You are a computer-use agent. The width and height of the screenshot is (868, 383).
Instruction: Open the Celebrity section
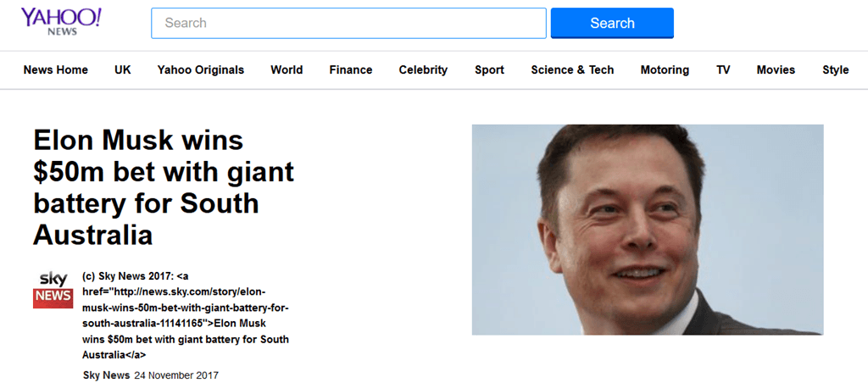pyautogui.click(x=424, y=69)
